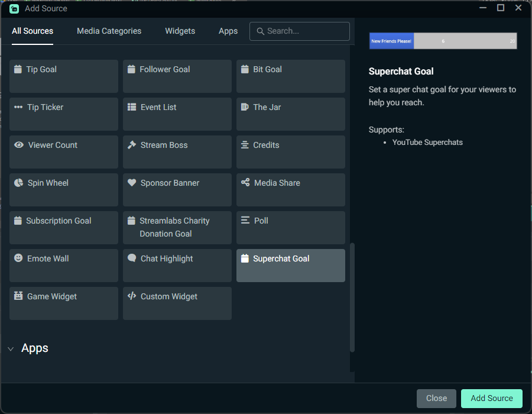Click the Emote Wall smiley icon
This screenshot has height=414, width=532.
(x=18, y=258)
